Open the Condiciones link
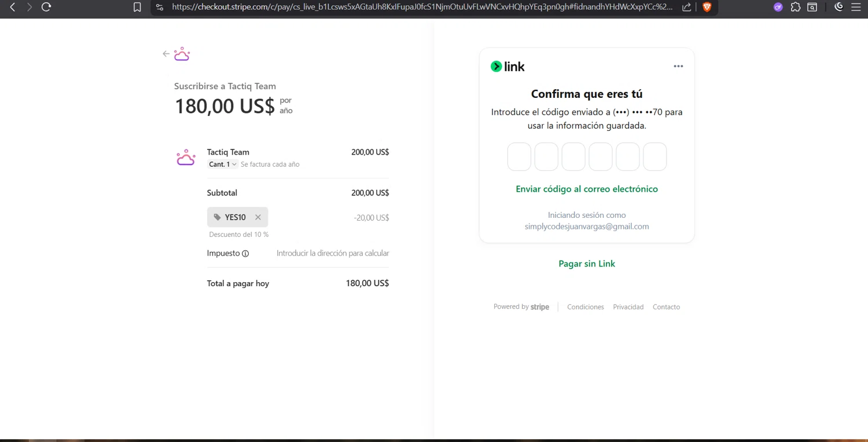This screenshot has width=868, height=442. point(586,307)
